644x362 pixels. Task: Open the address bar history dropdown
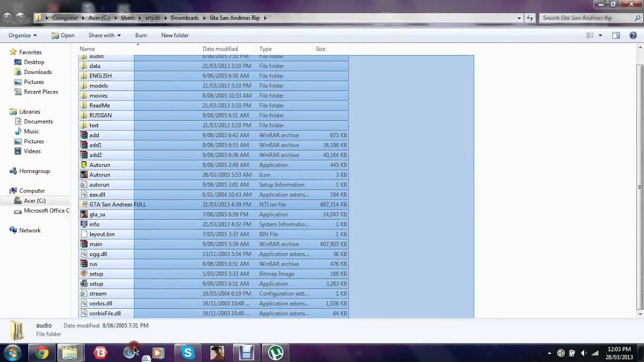point(519,18)
